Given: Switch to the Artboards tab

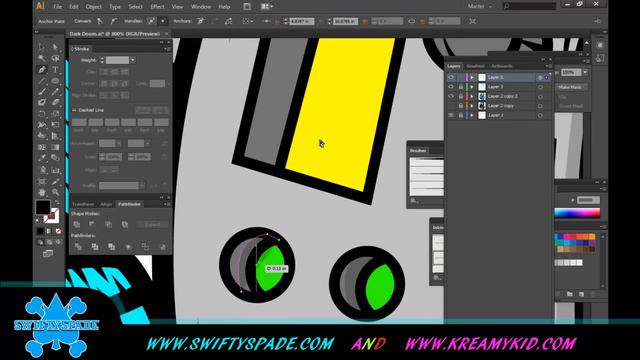Looking at the screenshot, I should coord(502,66).
